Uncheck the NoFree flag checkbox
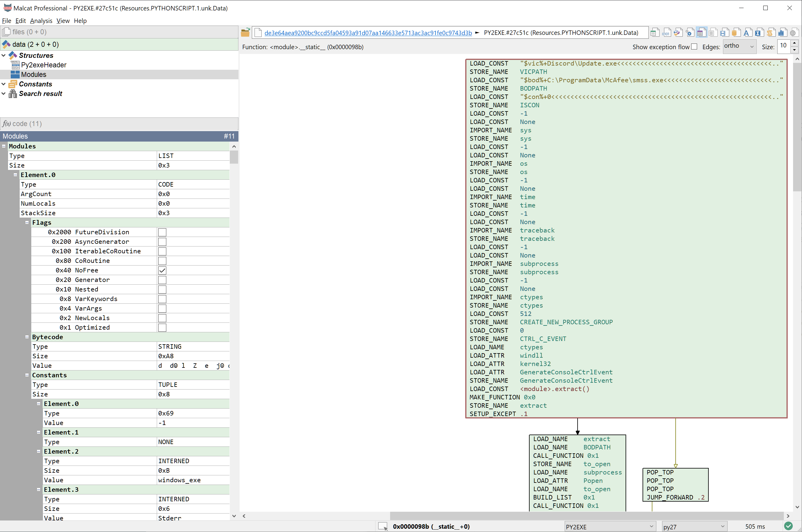Viewport: 802px width, 532px height. tap(162, 270)
